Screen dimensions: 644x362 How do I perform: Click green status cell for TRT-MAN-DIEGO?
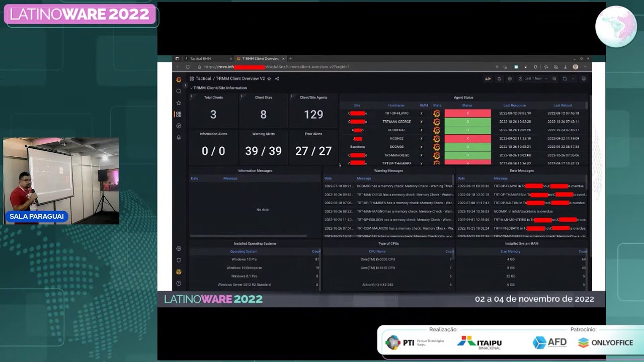(467, 155)
